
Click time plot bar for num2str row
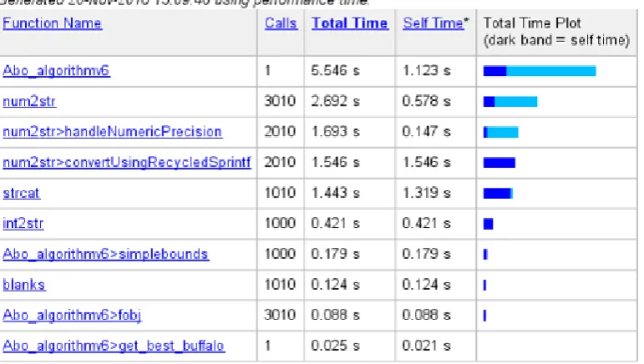[510, 101]
